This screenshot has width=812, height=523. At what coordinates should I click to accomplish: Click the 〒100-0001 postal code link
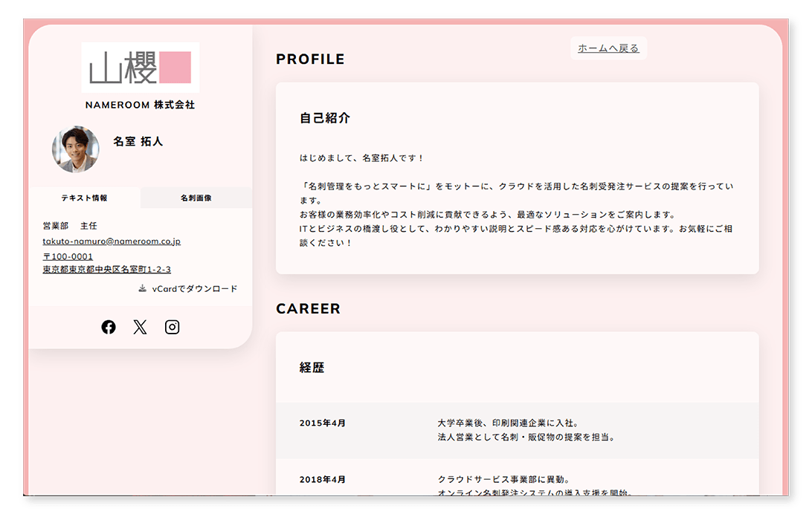67,256
